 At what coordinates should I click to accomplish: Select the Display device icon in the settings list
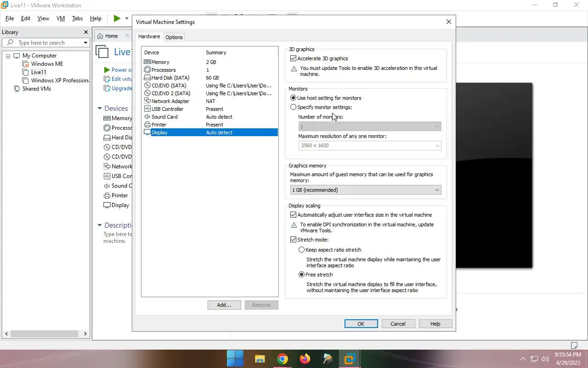147,132
